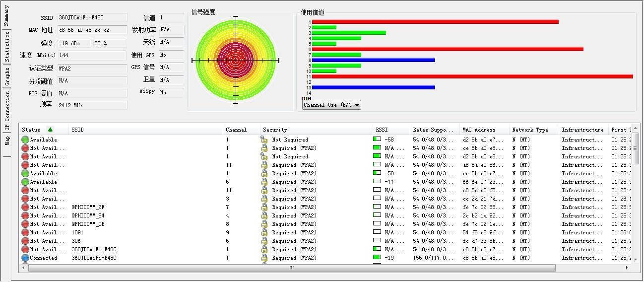Viewport: 644px width, 282px height.
Task: Sort list by SSID column header
Action: point(78,130)
